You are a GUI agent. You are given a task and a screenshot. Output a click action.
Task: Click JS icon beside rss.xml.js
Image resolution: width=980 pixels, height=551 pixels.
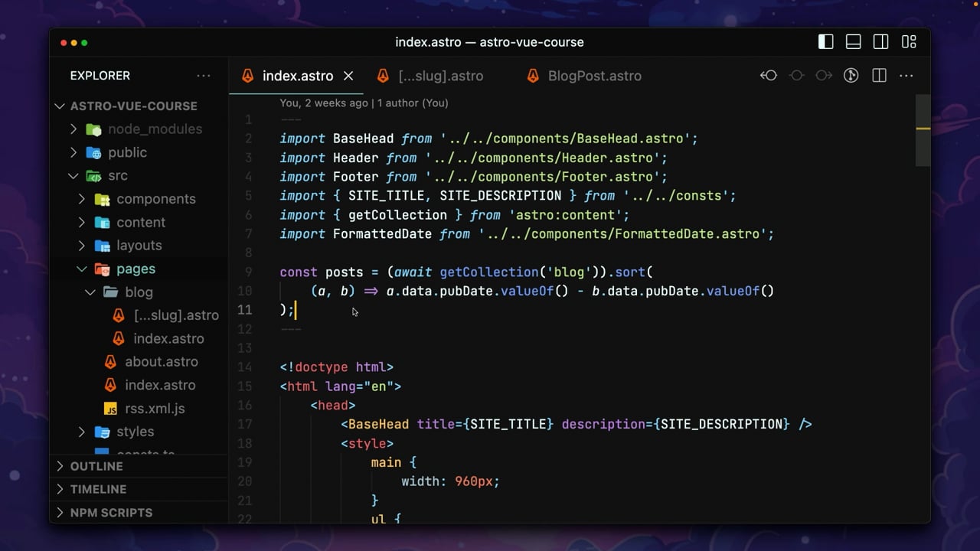(110, 409)
